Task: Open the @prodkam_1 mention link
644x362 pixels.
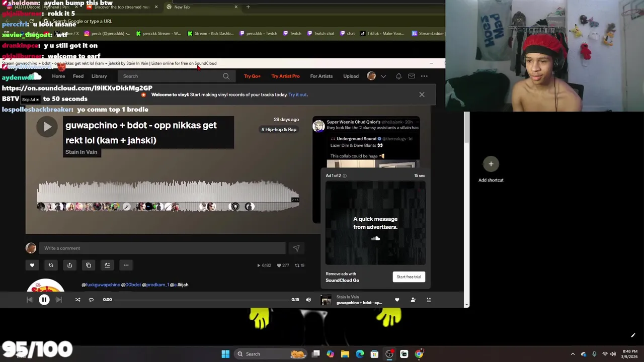Action: click(x=155, y=285)
